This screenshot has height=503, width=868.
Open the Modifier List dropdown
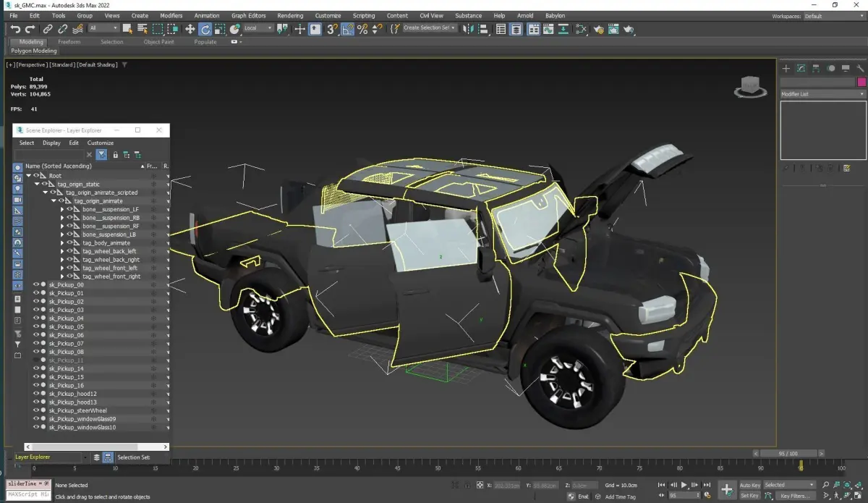[x=822, y=94]
